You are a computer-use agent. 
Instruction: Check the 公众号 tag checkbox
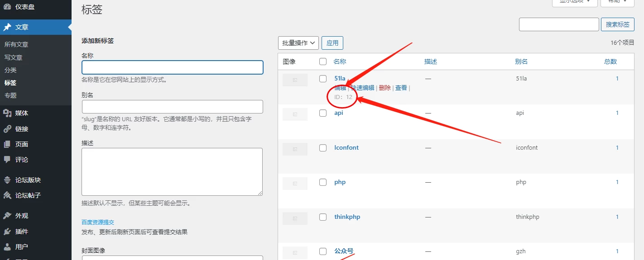pyautogui.click(x=323, y=251)
